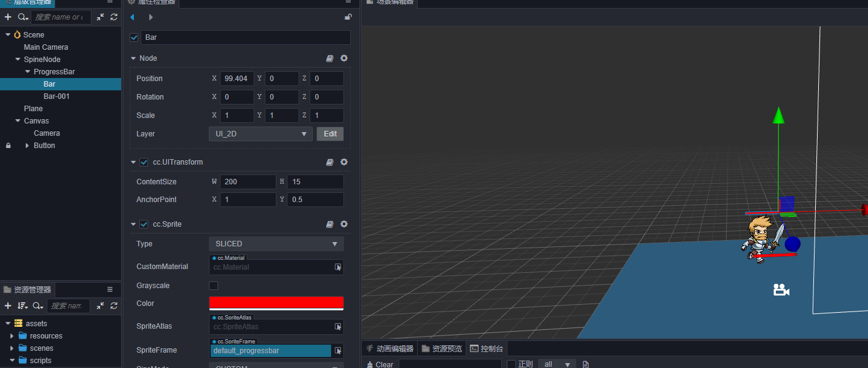The width and height of the screenshot is (868, 368).
Task: Pick asset for CustomMaterial field
Action: pos(338,267)
